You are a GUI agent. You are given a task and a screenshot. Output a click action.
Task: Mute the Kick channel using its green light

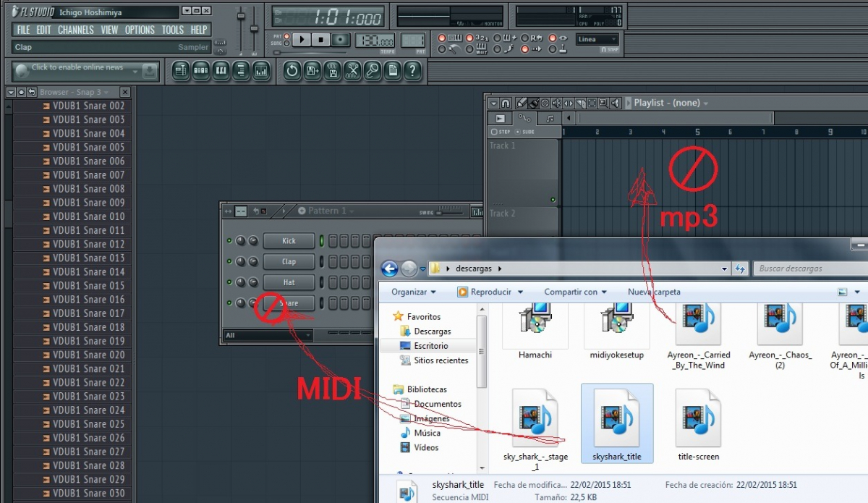229,240
